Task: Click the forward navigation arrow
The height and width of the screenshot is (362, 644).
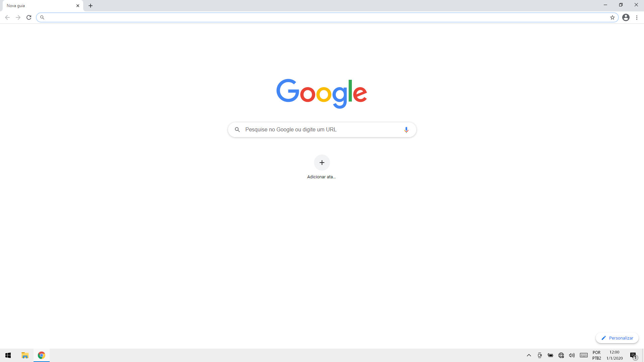Action: [x=18, y=17]
